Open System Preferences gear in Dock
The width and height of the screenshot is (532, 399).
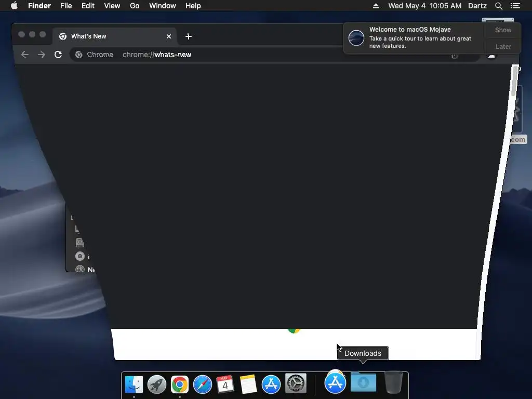[296, 383]
